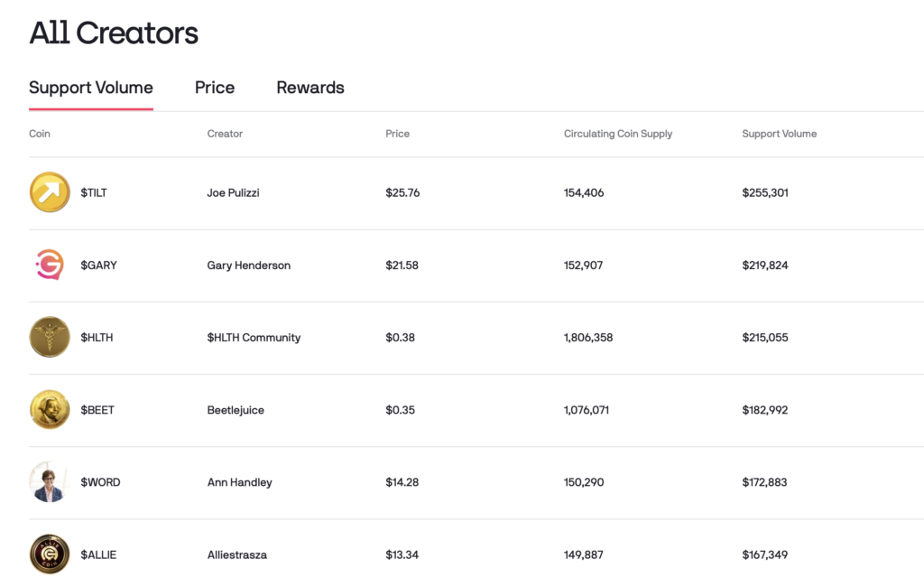Click the All Creators page heading
Screen dimensions: 924x587
[x=113, y=33]
